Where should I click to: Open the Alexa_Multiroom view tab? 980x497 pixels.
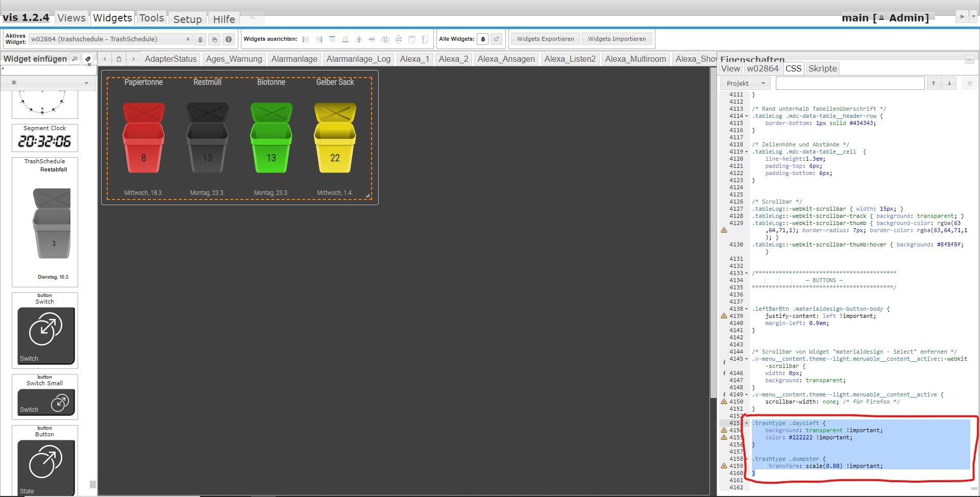click(x=635, y=59)
